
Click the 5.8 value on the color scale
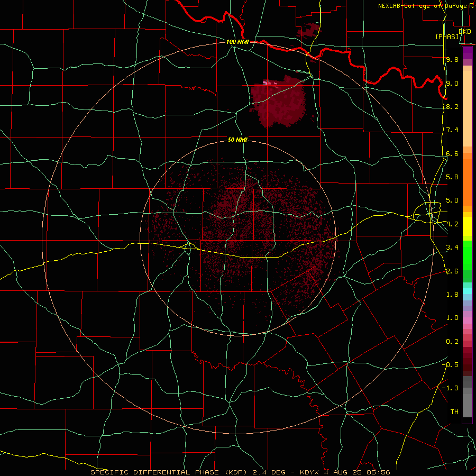pyautogui.click(x=452, y=177)
